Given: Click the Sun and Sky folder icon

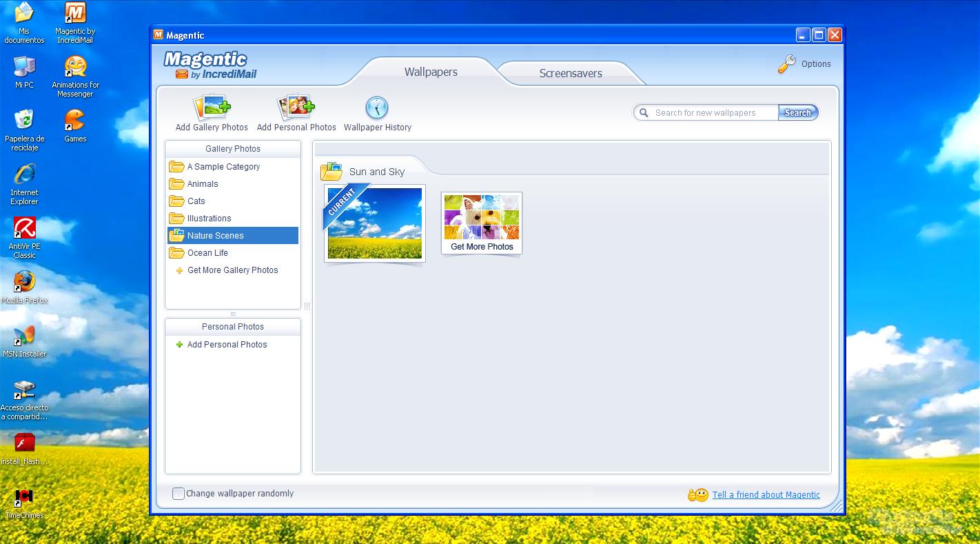Looking at the screenshot, I should point(331,171).
